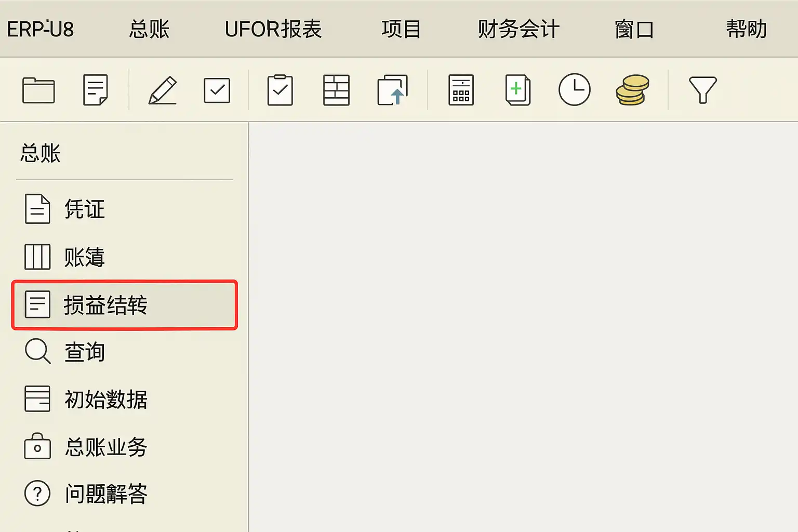This screenshot has height=532, width=798.
Task: Open the 窗口 menu
Action: (634, 29)
